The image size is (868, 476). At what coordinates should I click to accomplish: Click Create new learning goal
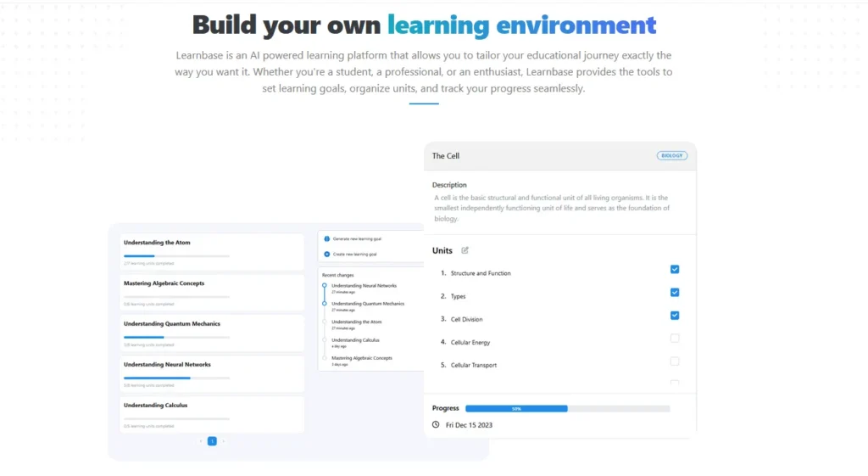[355, 255]
